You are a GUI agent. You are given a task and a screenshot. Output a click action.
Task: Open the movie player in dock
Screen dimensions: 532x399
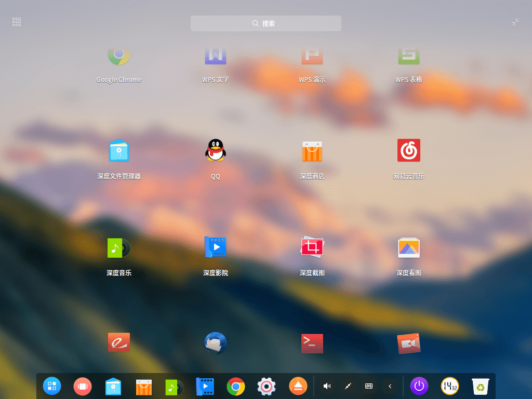tap(205, 387)
